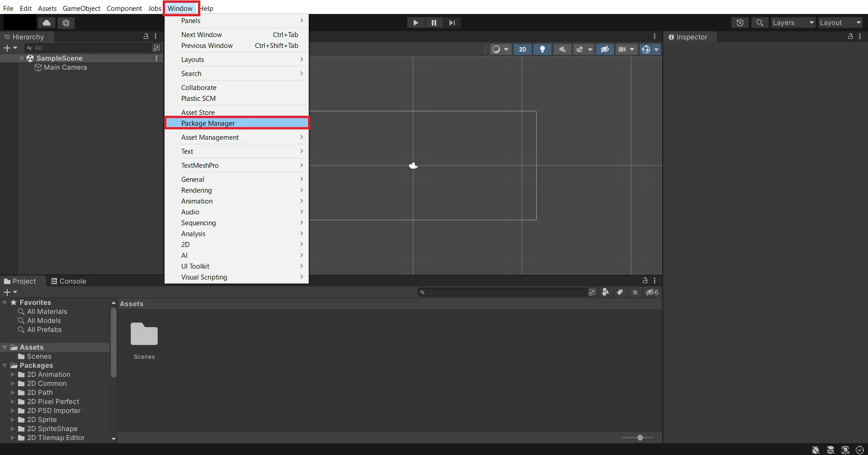868x455 pixels.
Task: Click the Inspector panel lock icon
Action: pyautogui.click(x=850, y=37)
